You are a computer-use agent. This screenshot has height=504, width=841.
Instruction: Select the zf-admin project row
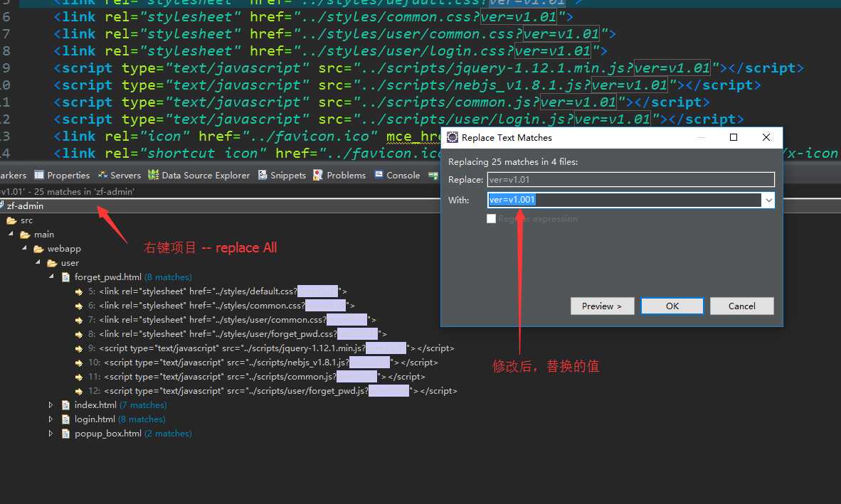[220, 205]
